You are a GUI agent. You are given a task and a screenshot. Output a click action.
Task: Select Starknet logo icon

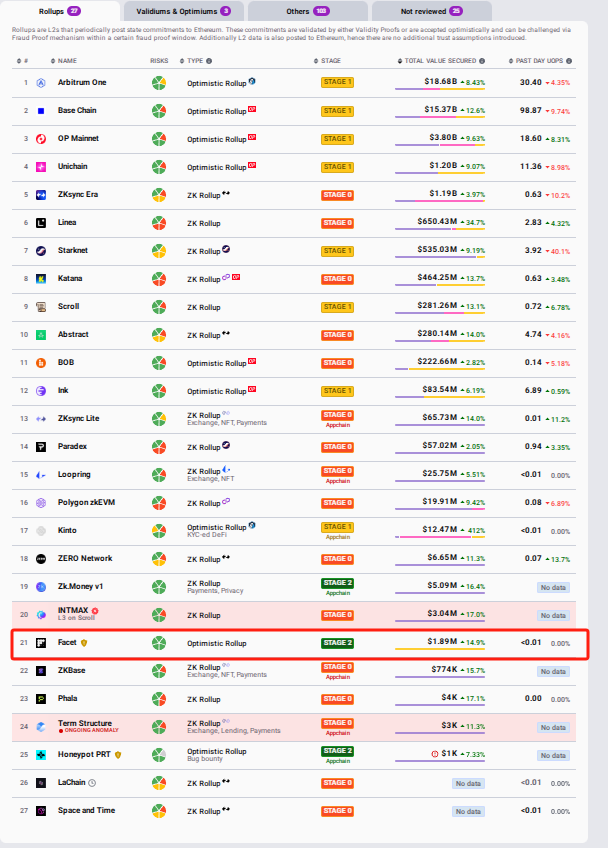pos(41,251)
